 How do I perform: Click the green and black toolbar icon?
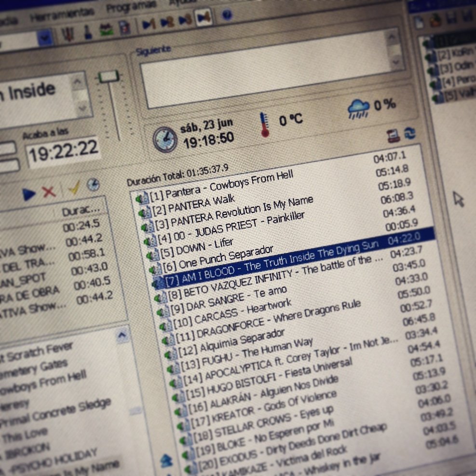(106, 30)
